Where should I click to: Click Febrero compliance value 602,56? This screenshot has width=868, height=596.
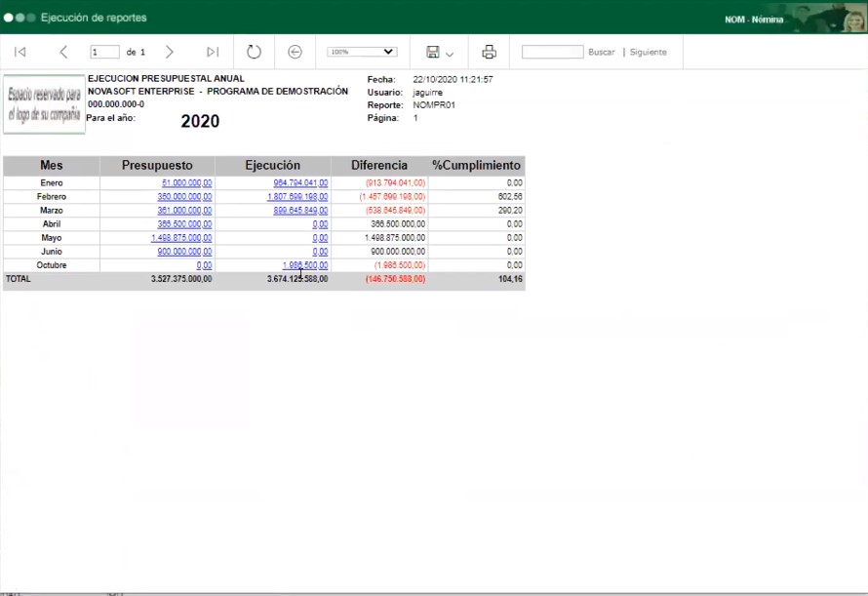510,197
